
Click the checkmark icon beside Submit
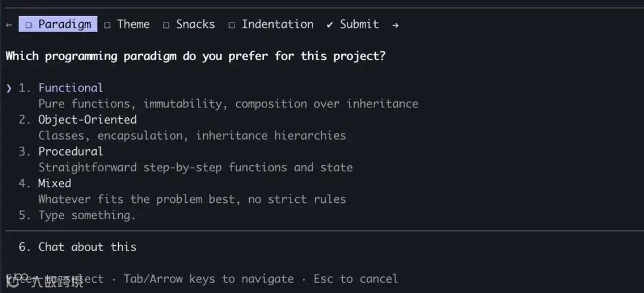[x=330, y=24]
